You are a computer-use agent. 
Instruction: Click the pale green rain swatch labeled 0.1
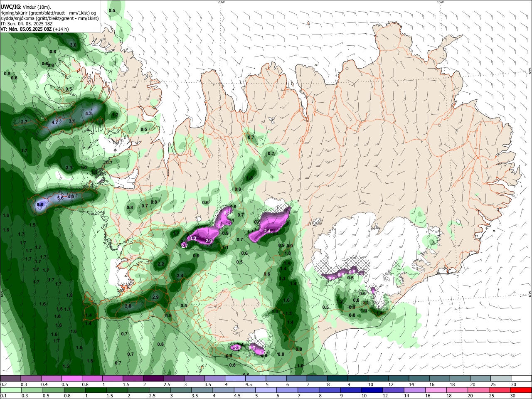pos(11,390)
